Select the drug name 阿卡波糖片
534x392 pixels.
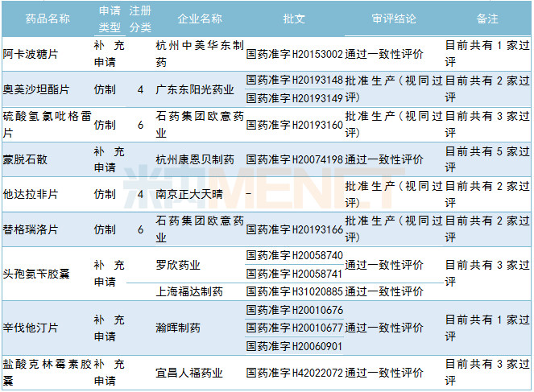click(x=31, y=54)
